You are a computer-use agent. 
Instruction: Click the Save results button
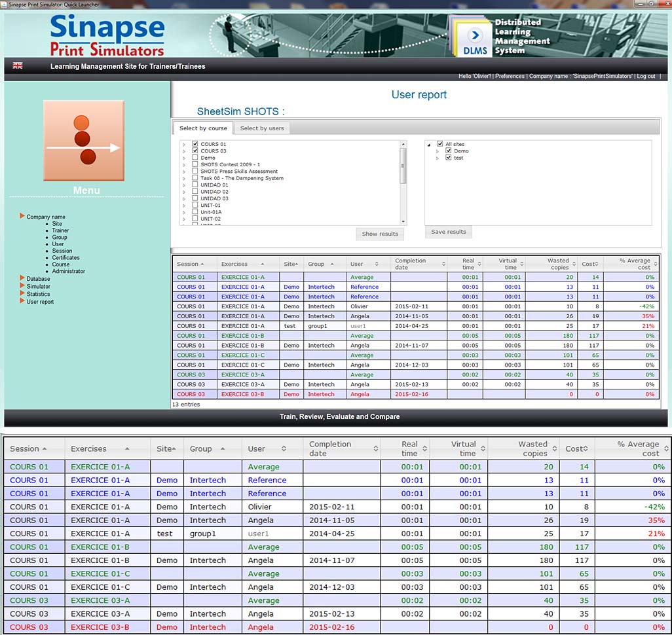pos(448,232)
